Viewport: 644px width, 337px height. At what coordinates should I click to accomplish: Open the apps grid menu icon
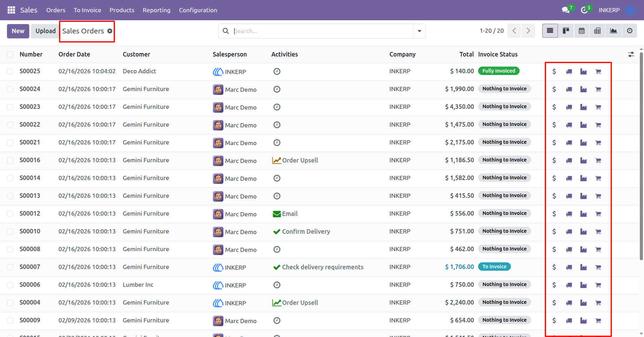[11, 10]
